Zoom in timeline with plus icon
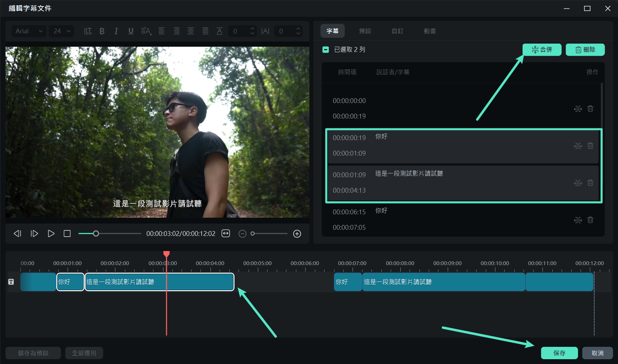Screen dimensions: 618x364 pos(297,234)
